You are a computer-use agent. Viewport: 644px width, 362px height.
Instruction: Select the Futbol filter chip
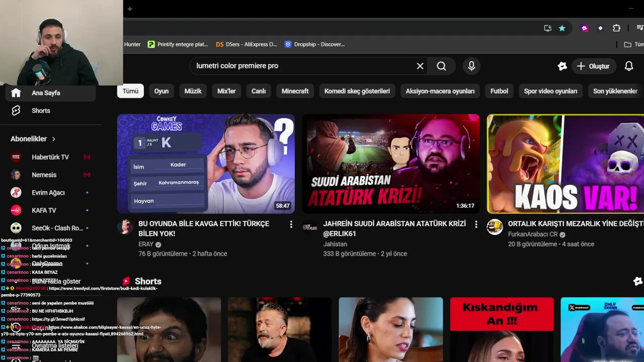pos(499,91)
